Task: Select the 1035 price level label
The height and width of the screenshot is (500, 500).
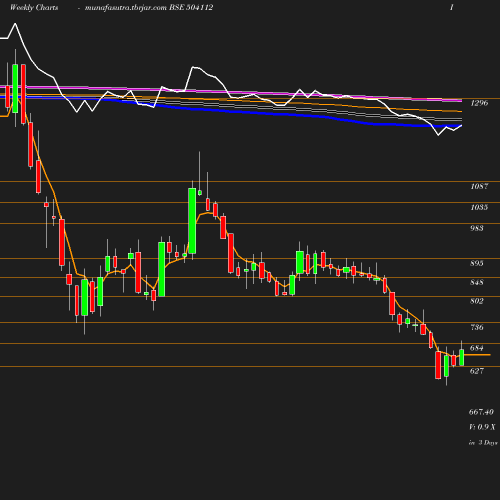Action: click(x=479, y=207)
